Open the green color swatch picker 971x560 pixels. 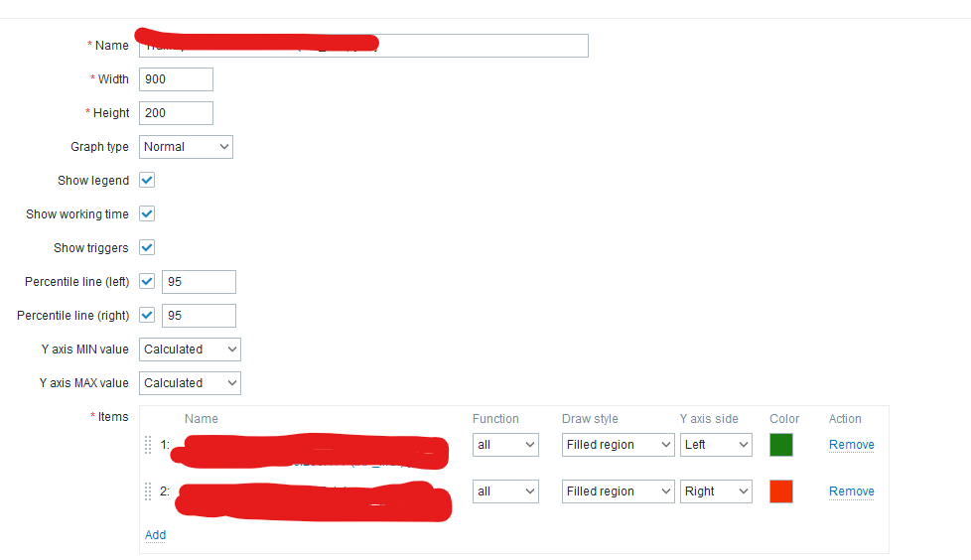coord(781,445)
